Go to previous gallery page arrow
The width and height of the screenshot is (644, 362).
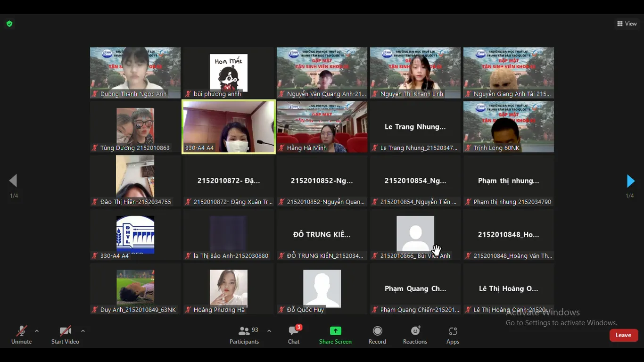13,181
